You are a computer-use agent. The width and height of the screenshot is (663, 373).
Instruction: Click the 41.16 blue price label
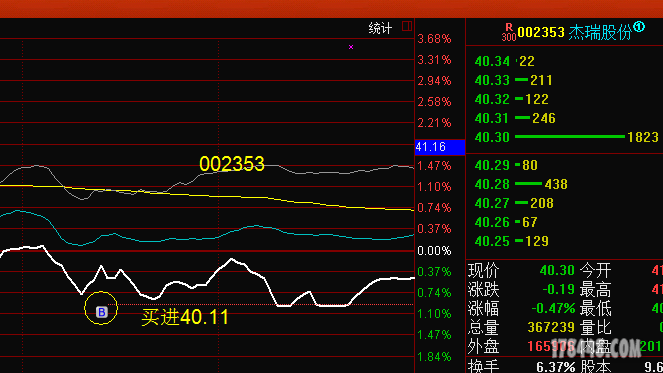coord(440,147)
